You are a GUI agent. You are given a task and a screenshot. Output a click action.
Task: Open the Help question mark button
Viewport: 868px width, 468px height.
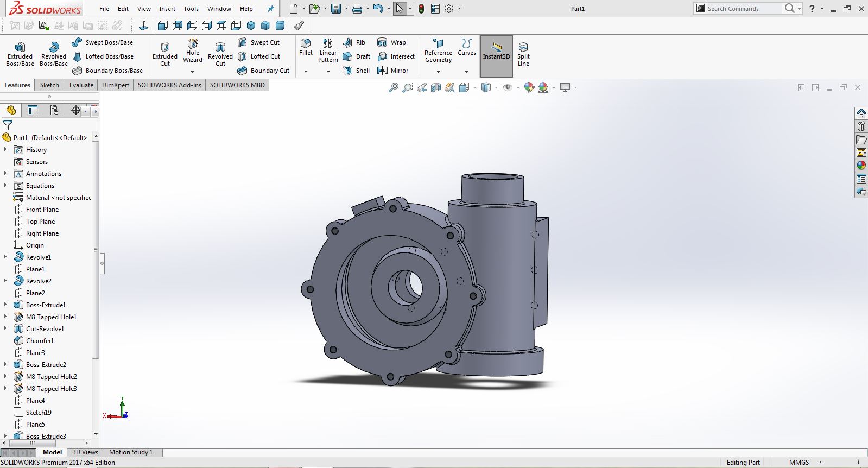click(812, 9)
